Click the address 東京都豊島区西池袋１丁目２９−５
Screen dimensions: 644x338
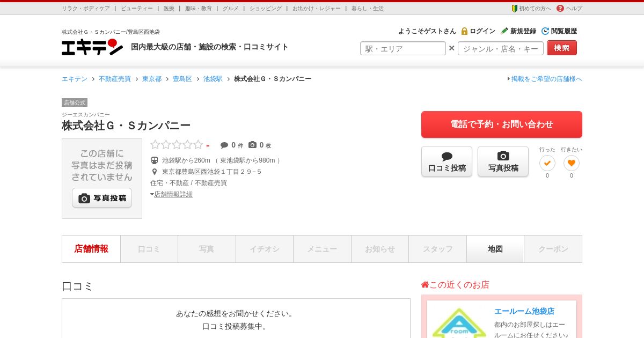tap(212, 172)
